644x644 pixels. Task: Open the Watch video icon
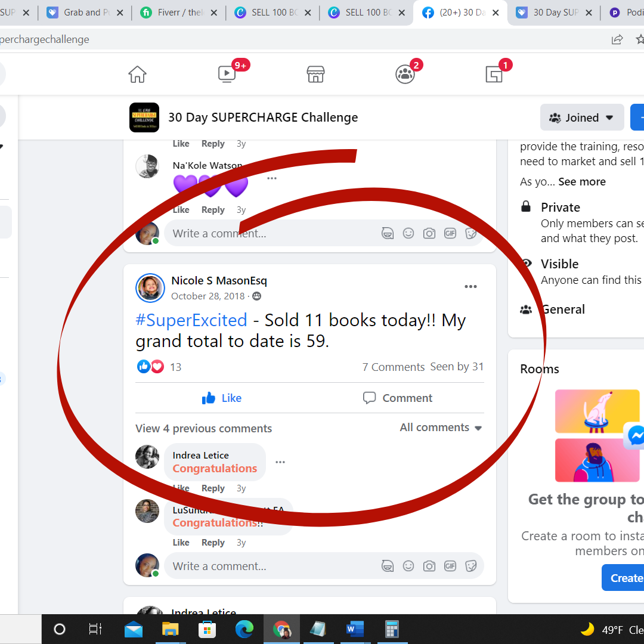coord(227,74)
